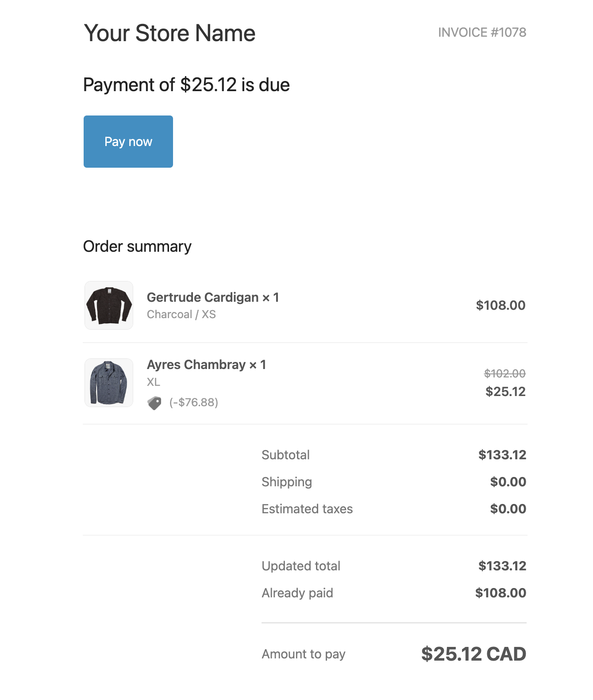
Task: Click the Your Store Name heading
Action: (169, 33)
